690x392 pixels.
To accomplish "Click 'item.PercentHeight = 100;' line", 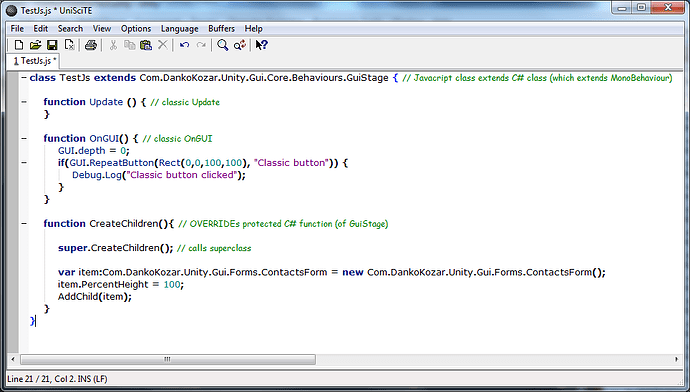I will coord(121,285).
